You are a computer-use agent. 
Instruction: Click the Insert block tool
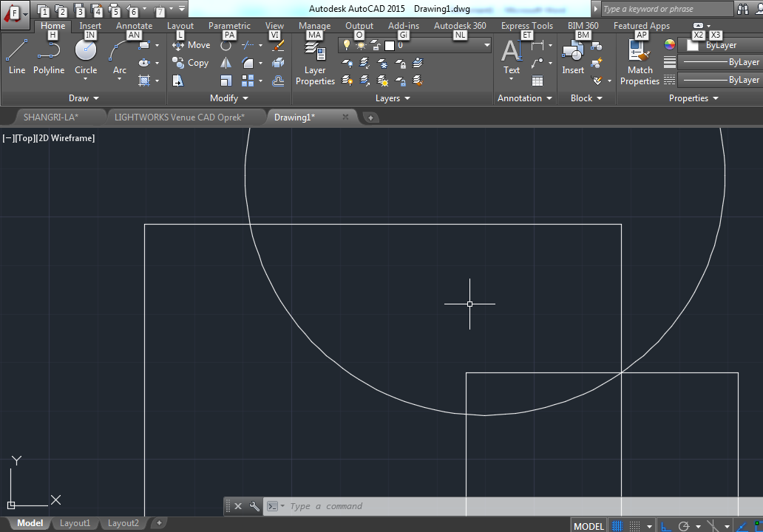click(573, 57)
